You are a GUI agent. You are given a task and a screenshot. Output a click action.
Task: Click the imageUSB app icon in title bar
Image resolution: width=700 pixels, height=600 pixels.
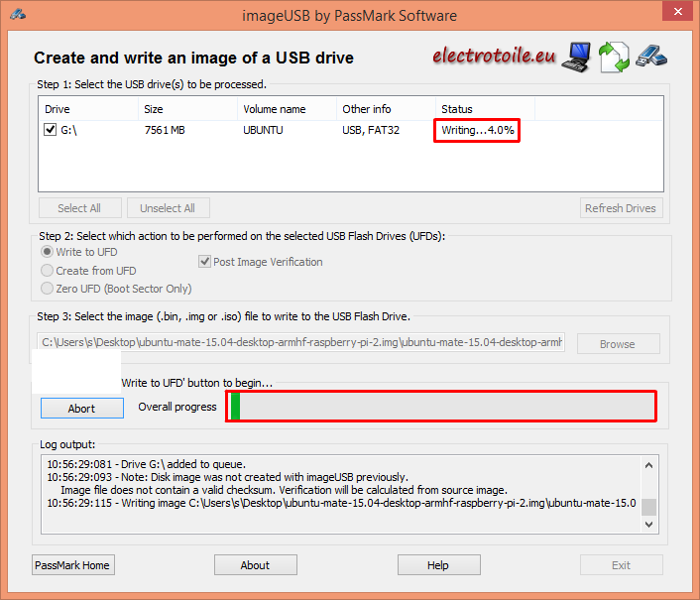(x=18, y=15)
